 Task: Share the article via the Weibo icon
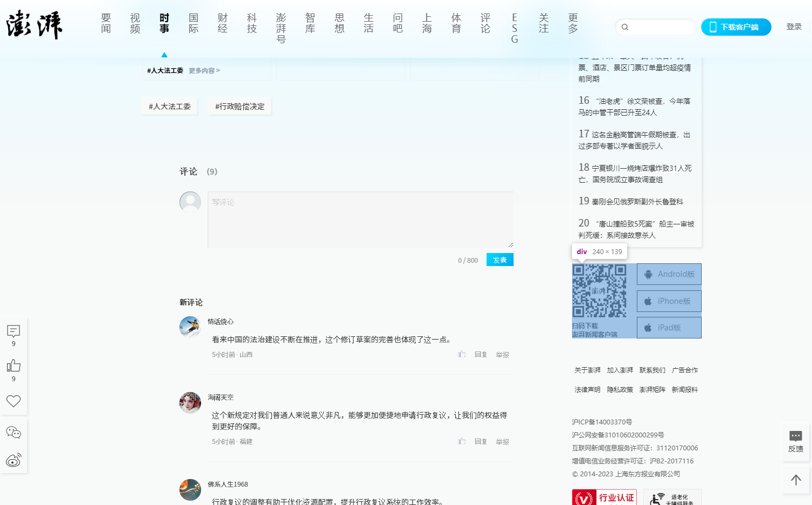pos(14,461)
